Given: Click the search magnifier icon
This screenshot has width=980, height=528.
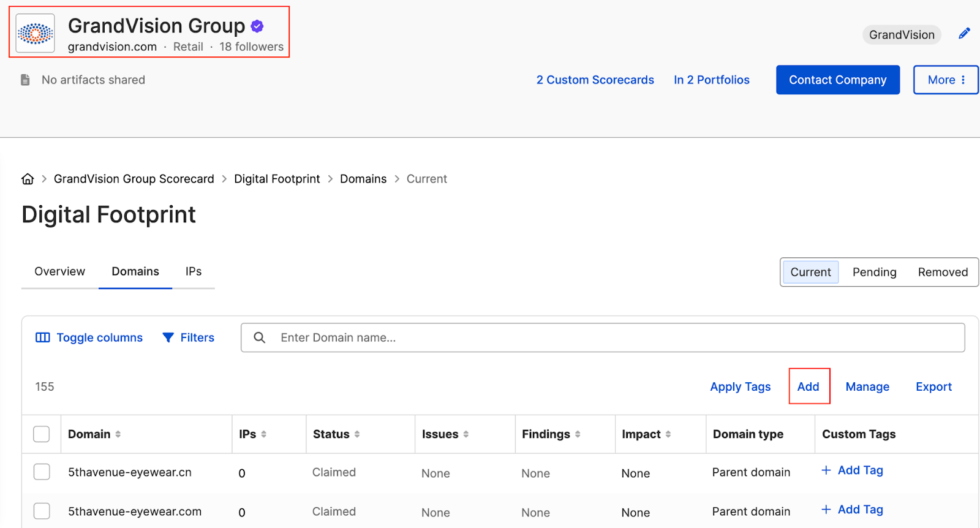Looking at the screenshot, I should 260,338.
